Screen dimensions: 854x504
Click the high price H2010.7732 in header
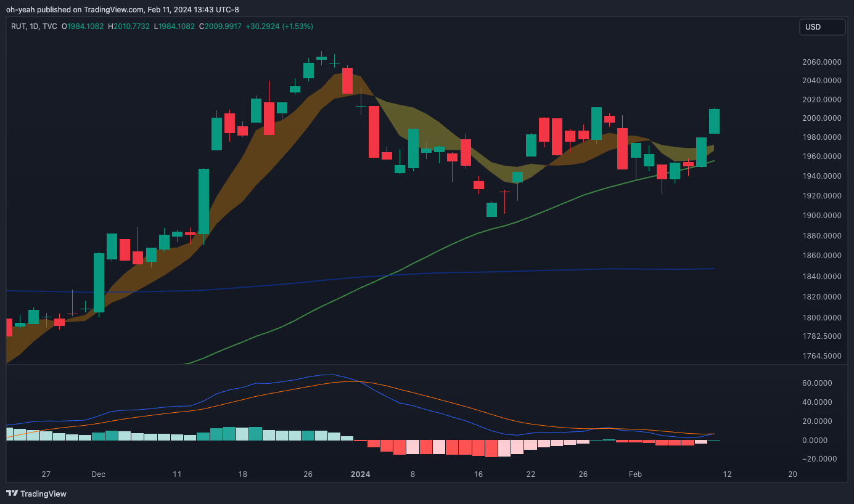[x=128, y=26]
